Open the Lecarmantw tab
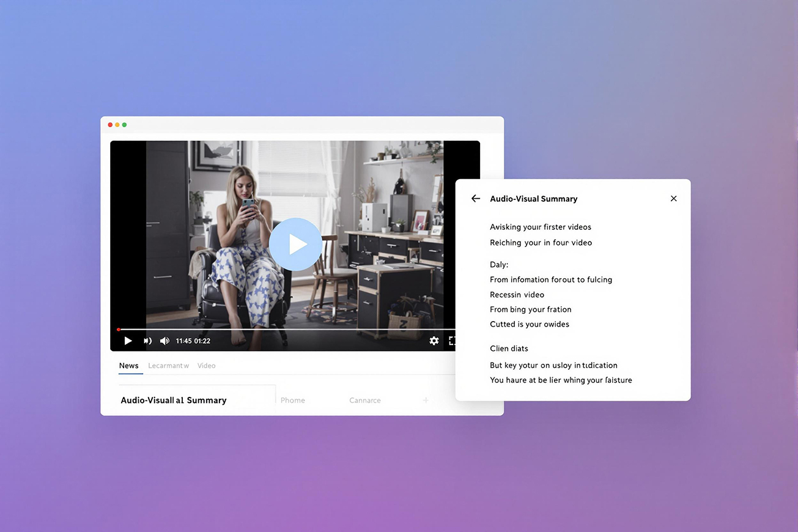This screenshot has width=798, height=532. pos(168,366)
